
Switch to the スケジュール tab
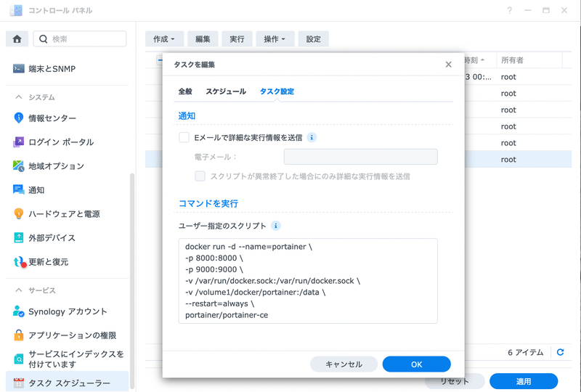pos(226,91)
